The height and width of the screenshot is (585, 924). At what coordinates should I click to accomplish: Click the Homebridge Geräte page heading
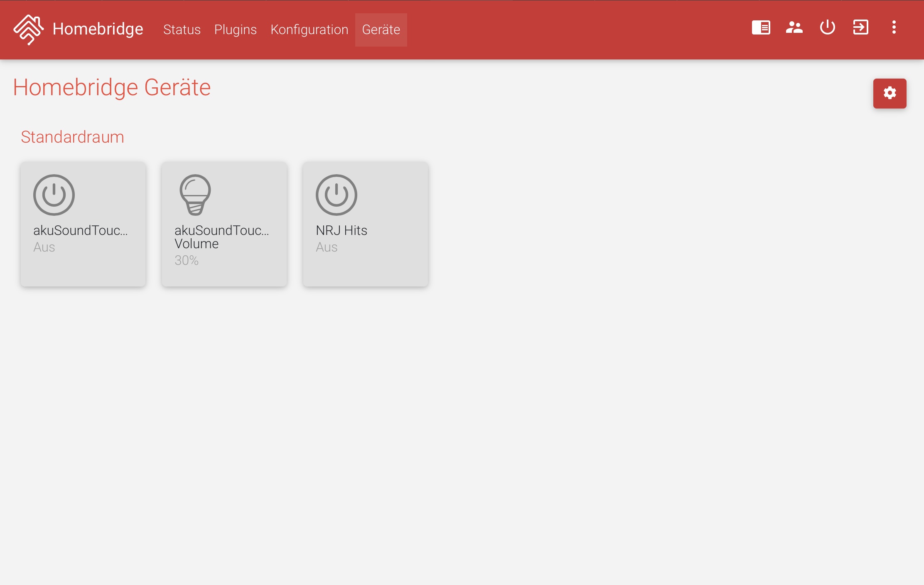coord(112,87)
